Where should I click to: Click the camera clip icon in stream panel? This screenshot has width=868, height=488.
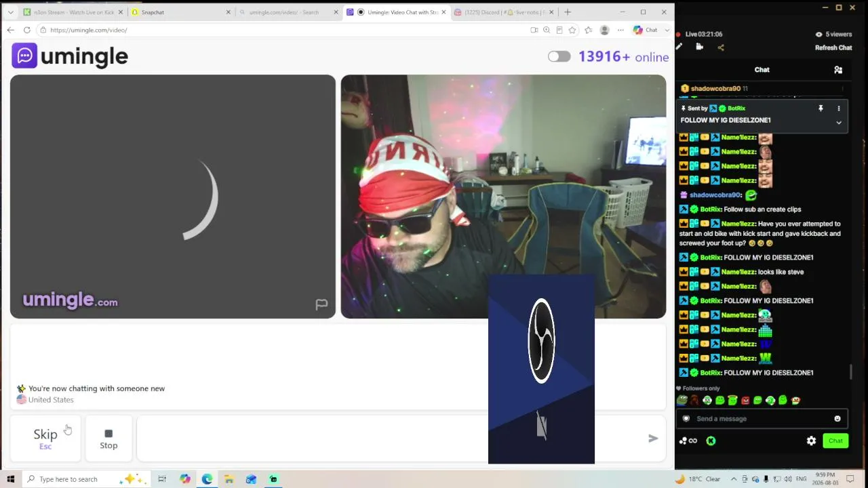point(700,47)
